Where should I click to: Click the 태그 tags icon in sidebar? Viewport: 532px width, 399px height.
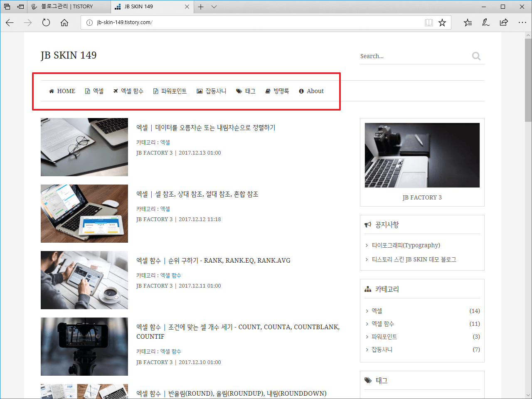(x=368, y=380)
